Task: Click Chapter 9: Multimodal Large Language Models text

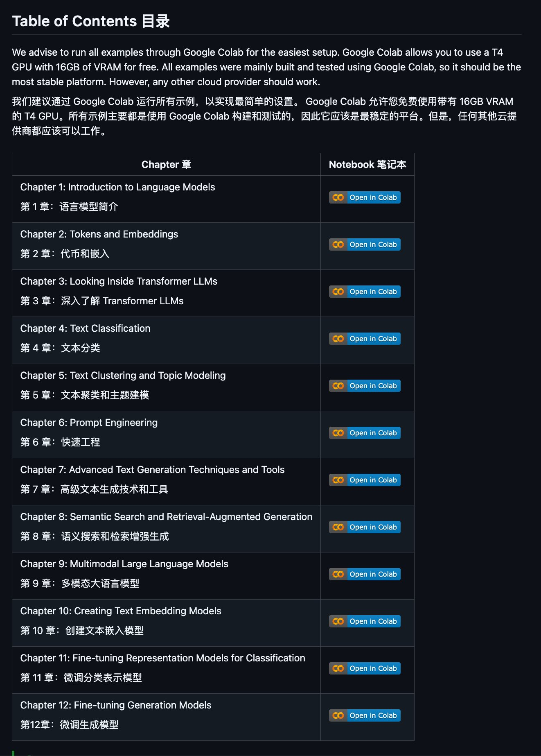Action: 124,564
